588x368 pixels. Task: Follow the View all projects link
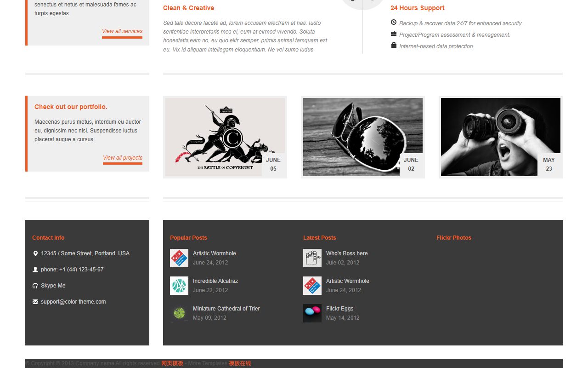123,158
